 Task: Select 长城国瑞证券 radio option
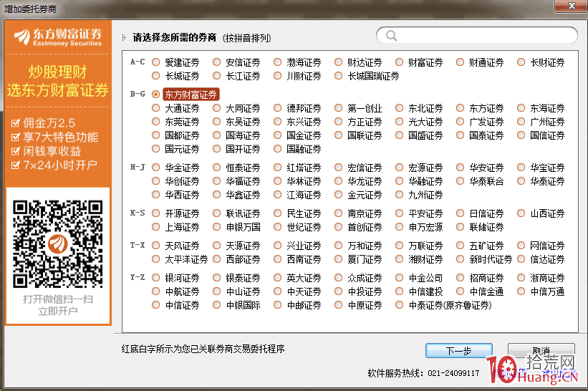point(338,76)
